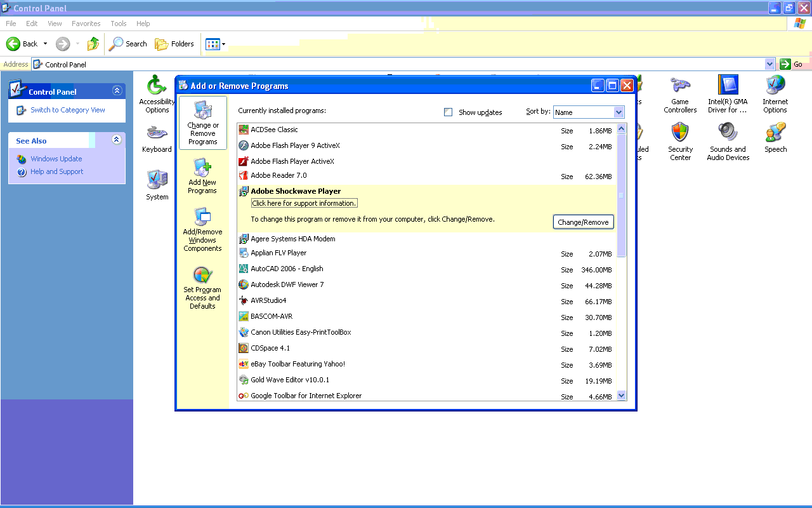Screen dimensions: 812x508
Task: Click the program list scrollbar thumb
Action: pyautogui.click(x=621, y=196)
